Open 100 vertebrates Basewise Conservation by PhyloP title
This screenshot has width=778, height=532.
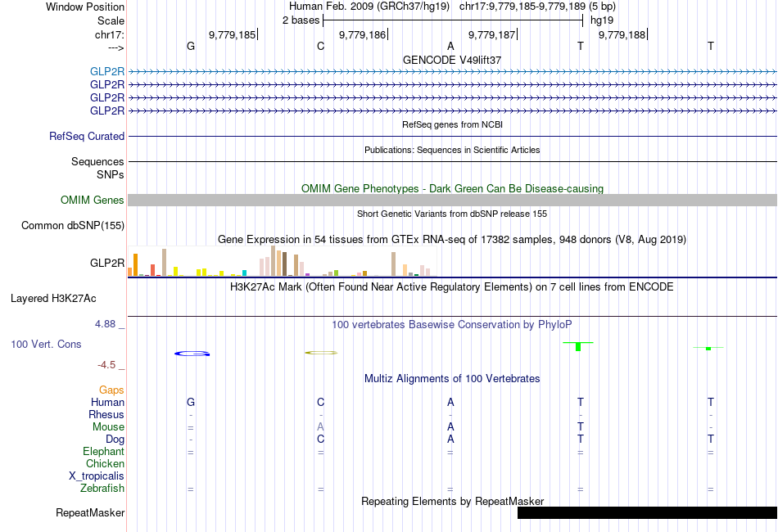[452, 325]
